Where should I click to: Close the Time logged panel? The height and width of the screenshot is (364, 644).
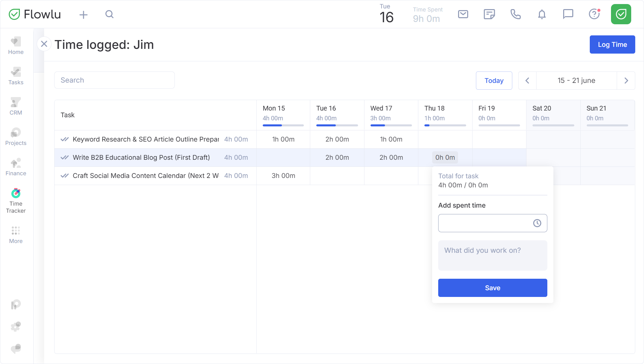[44, 44]
